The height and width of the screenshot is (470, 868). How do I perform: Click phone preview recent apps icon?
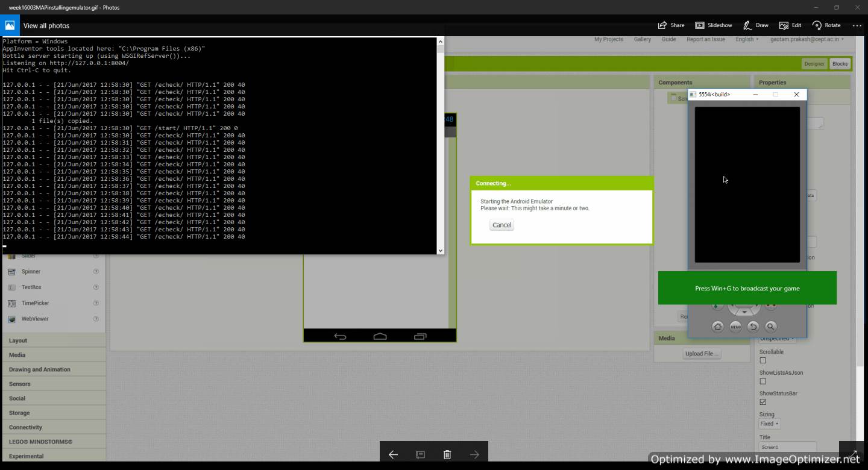click(420, 336)
